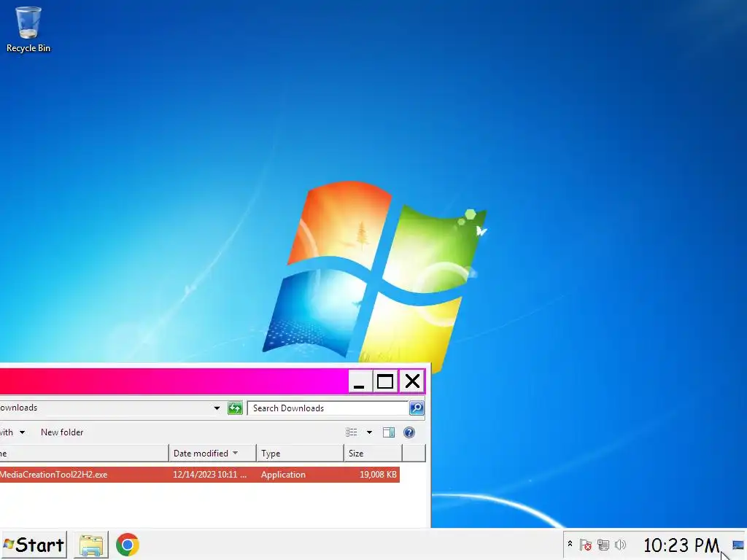Image resolution: width=747 pixels, height=560 pixels.
Task: Click the 12/14/2023 10:11 date cell
Action: pos(209,475)
